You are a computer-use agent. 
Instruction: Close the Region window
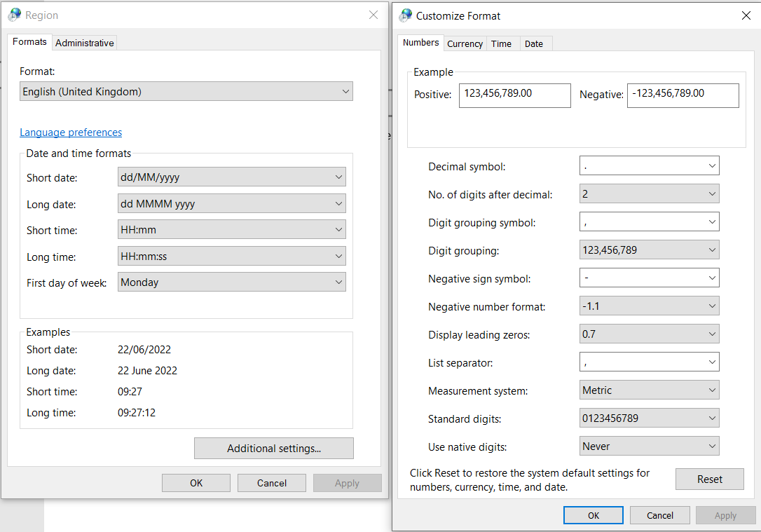[373, 15]
